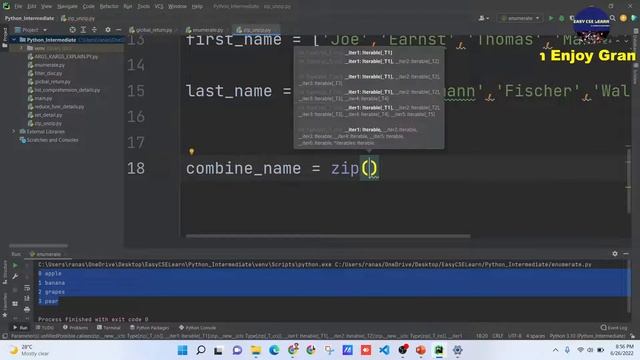Open the taskbar clock and date

[622, 350]
